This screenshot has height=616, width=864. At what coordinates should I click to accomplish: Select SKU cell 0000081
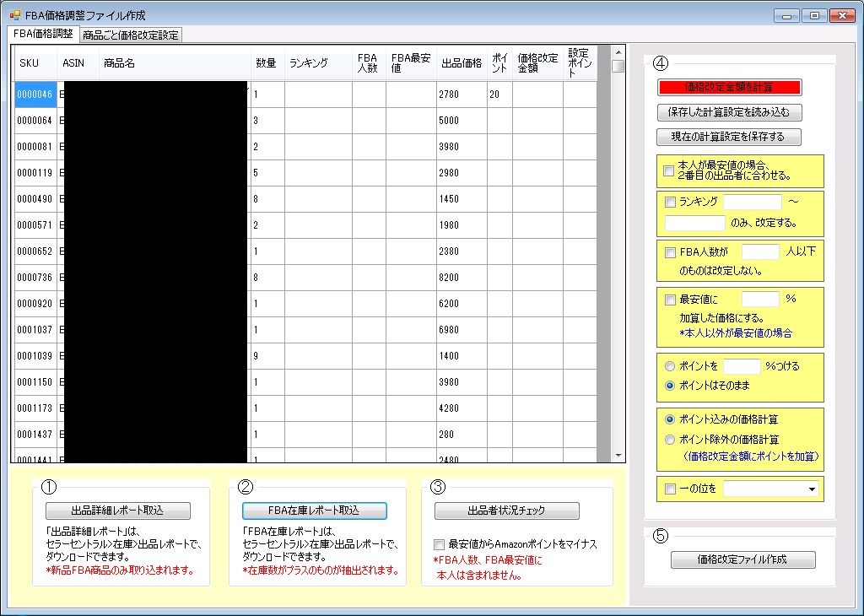tap(35, 147)
